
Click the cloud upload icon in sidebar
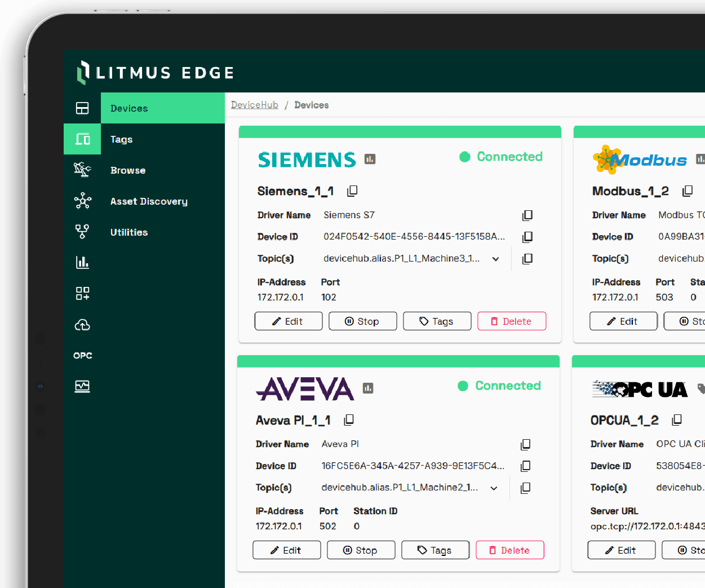tap(82, 325)
